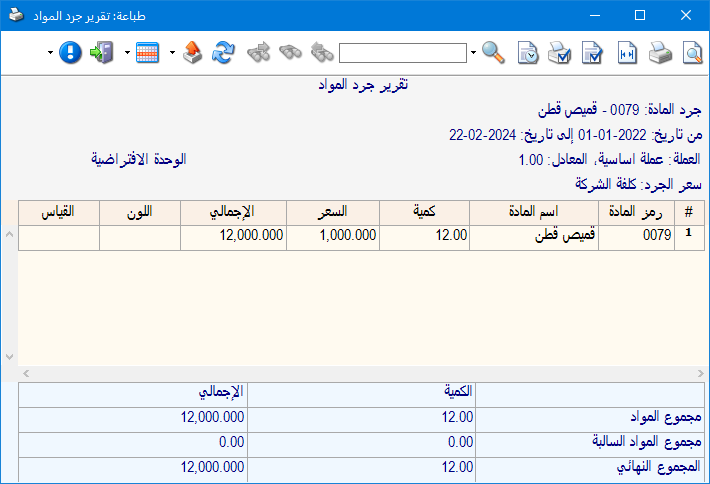Click the magnifying glass search icon
Image resolution: width=710 pixels, height=484 pixels.
493,53
